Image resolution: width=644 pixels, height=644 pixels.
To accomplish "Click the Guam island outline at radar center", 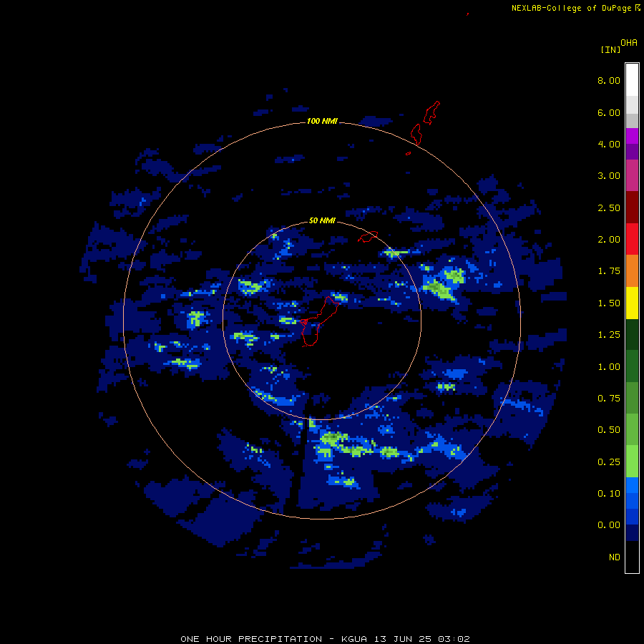I will (319, 321).
